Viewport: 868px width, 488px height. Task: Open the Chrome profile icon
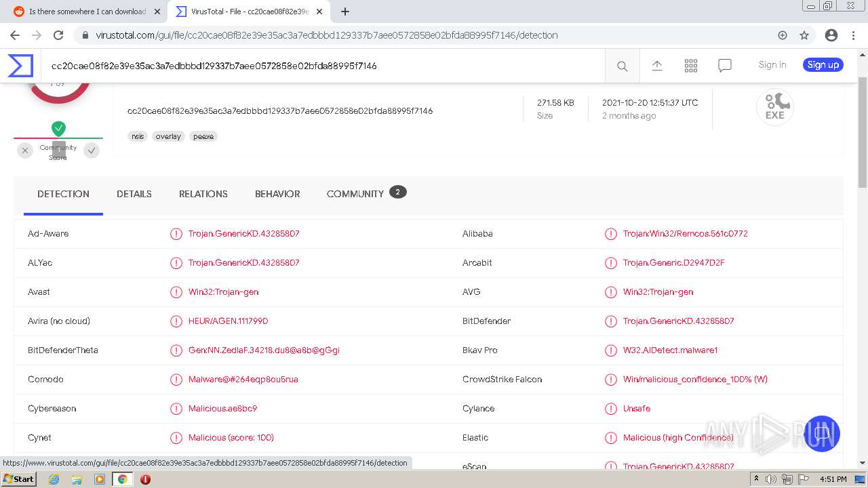831,35
